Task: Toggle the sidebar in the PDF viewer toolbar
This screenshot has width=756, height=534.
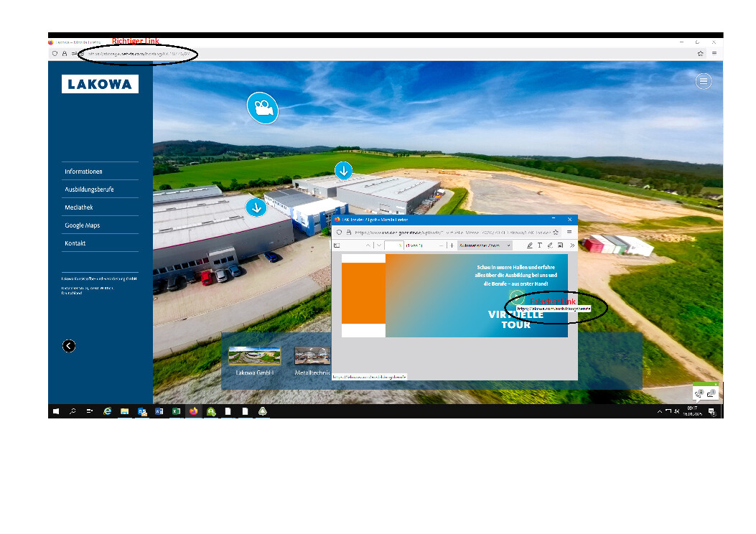Action: [337, 245]
